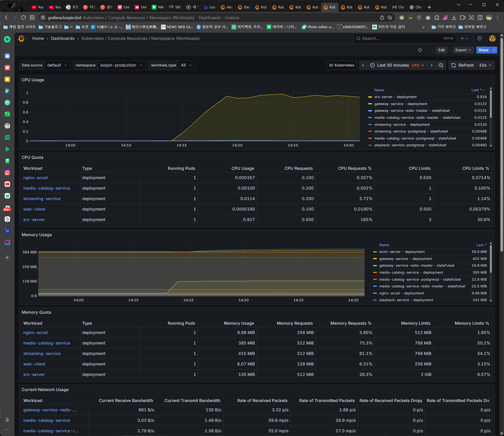Toggle echo-server series in Memory legend
Image resolution: width=504 pixels, height=436 pixels.
(402, 252)
